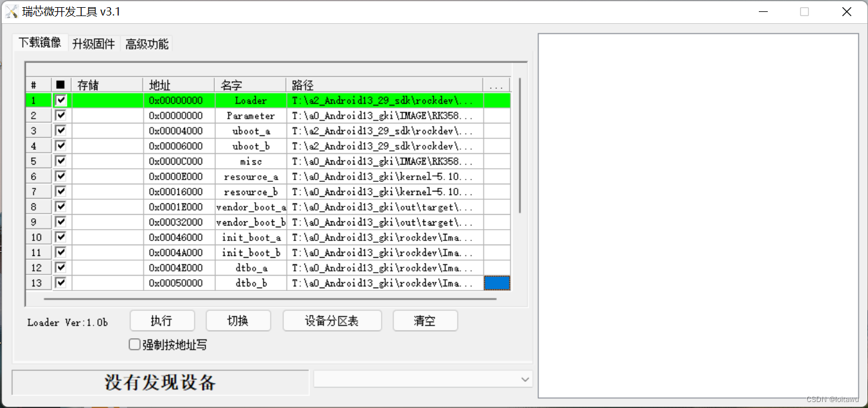868x408 pixels.
Task: Uncheck the resource_a row checkbox
Action: pos(61,176)
